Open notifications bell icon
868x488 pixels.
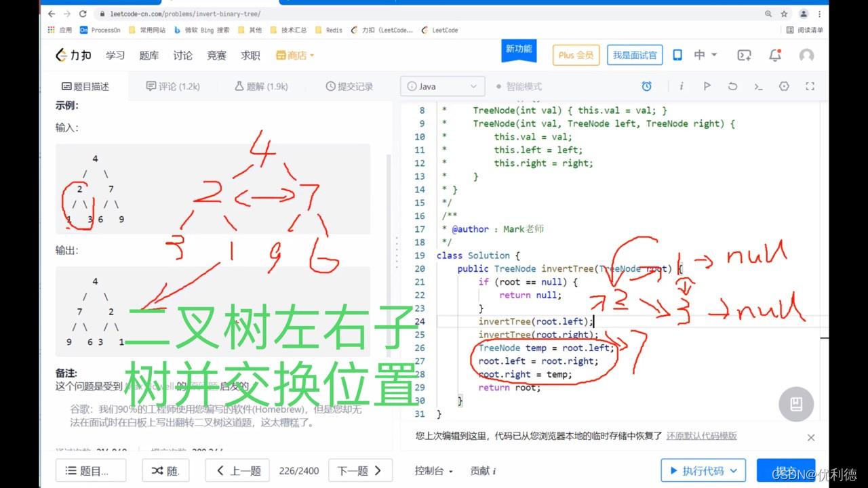[775, 56]
